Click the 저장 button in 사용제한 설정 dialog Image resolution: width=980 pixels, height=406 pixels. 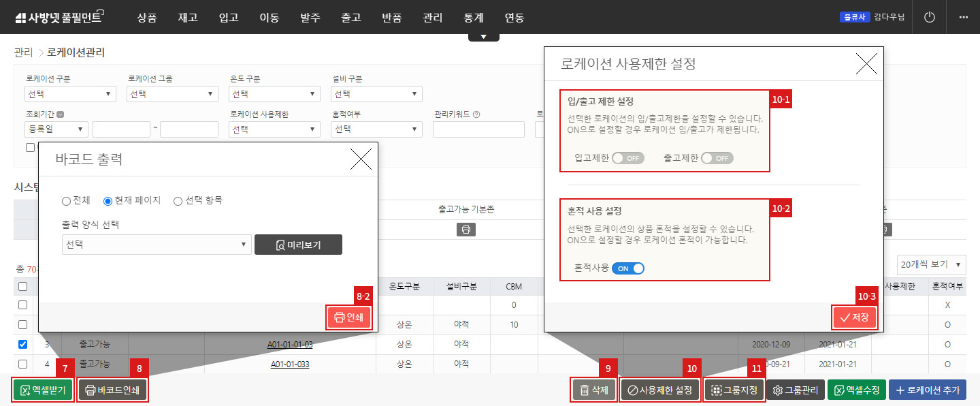tap(854, 317)
